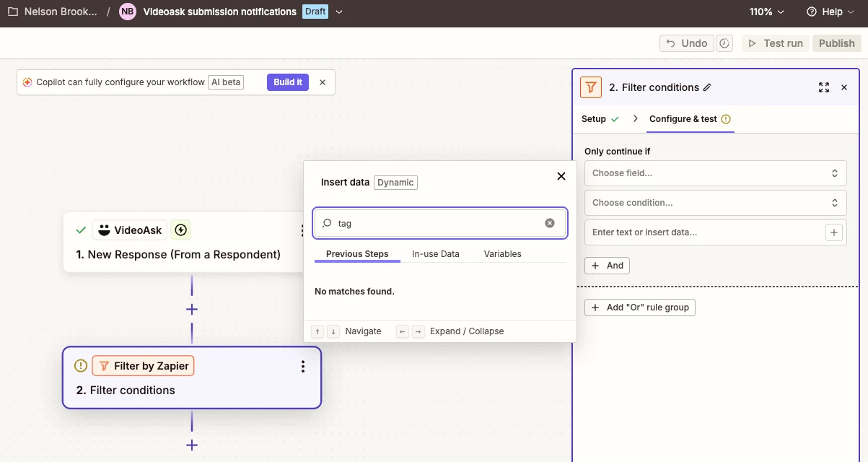Open the Configure & test tab
This screenshot has width=868, height=462.
point(691,119)
